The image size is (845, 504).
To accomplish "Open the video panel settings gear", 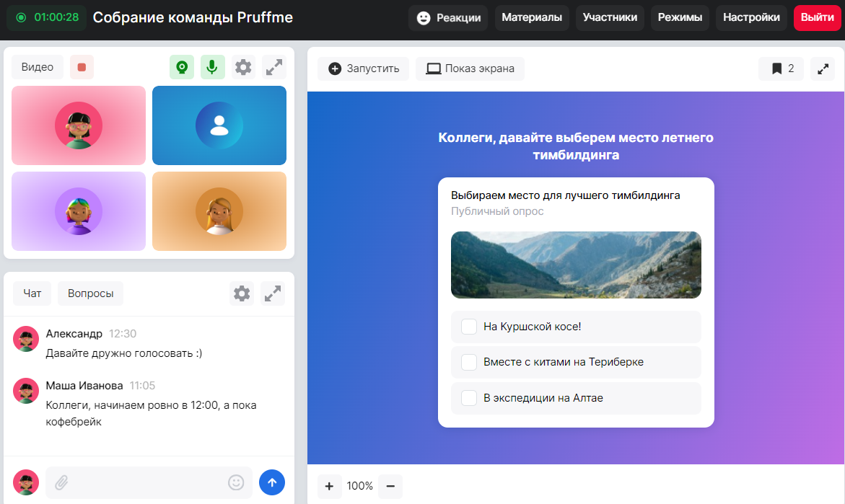I will tap(243, 67).
